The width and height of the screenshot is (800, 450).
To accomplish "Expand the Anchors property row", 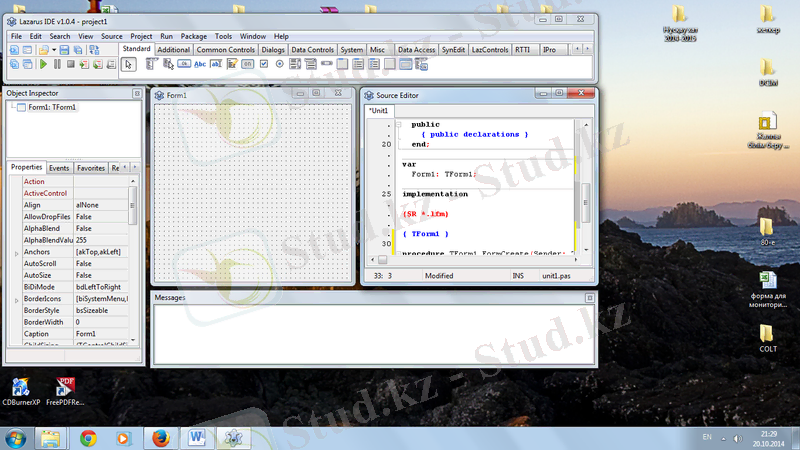I will click(15, 252).
